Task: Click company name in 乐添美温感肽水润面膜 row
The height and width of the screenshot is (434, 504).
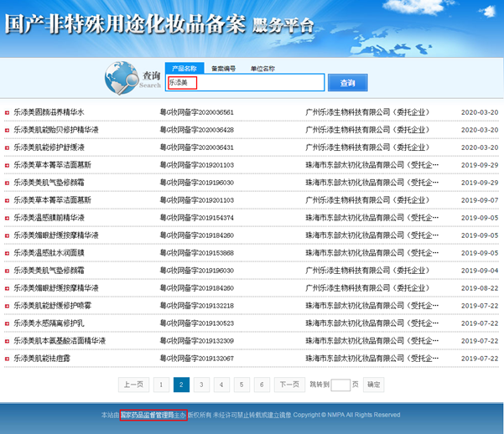Action: click(372, 253)
